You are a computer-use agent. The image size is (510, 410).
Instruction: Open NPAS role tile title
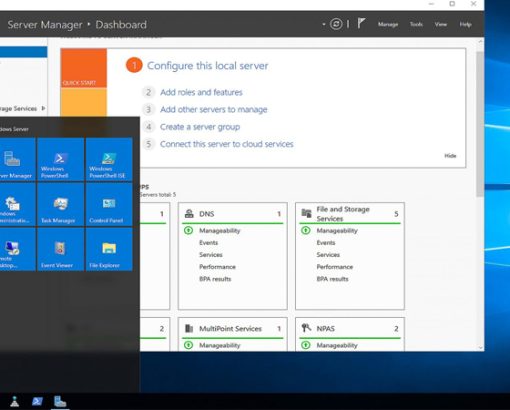point(325,329)
